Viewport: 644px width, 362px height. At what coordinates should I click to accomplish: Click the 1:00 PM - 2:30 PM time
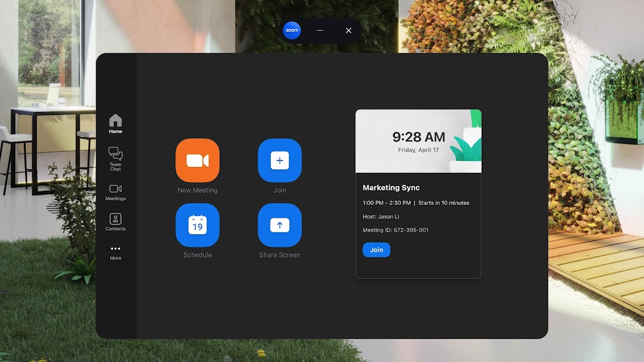coord(386,203)
